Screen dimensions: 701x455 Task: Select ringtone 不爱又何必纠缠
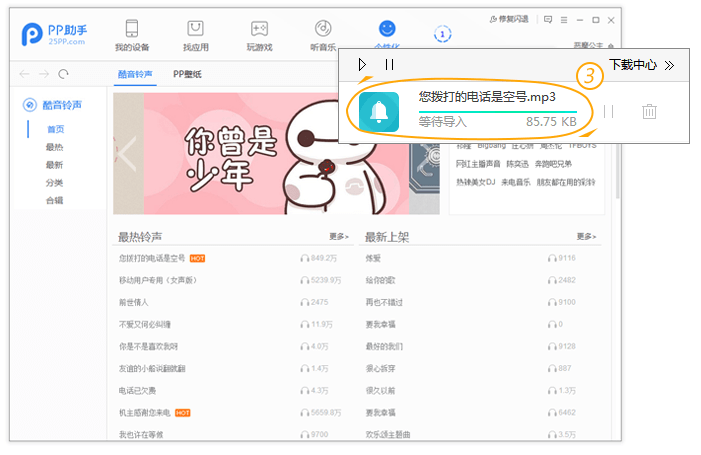(144, 324)
